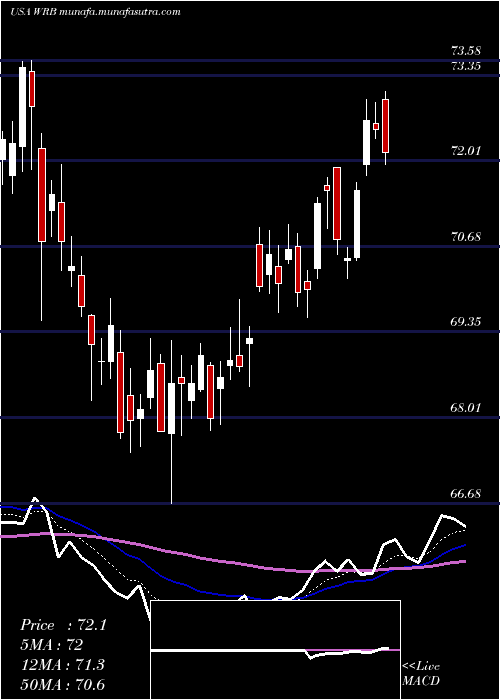This screenshot has height=700, width=500.
Task: Select the 66.68 price level label
Action: pyautogui.click(x=467, y=494)
